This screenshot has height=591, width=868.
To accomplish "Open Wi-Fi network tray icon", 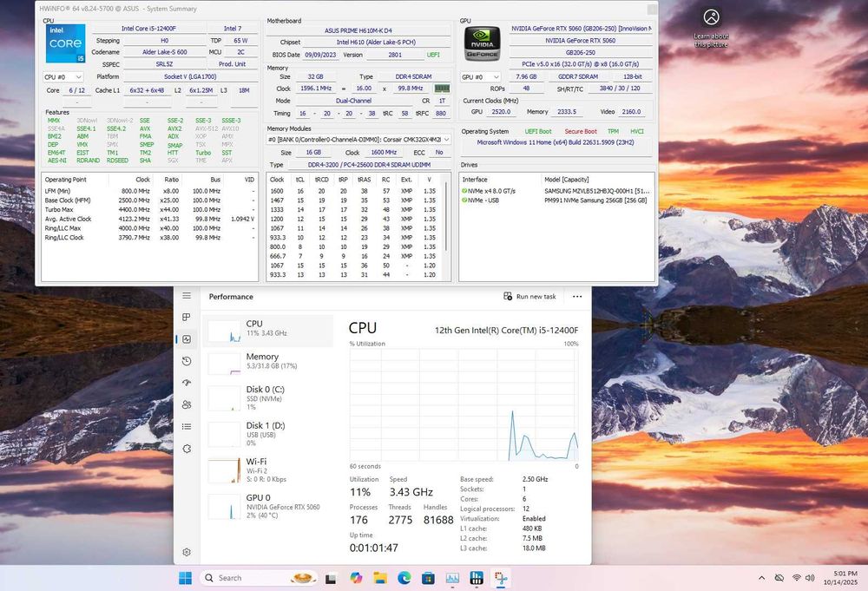I will click(x=796, y=578).
